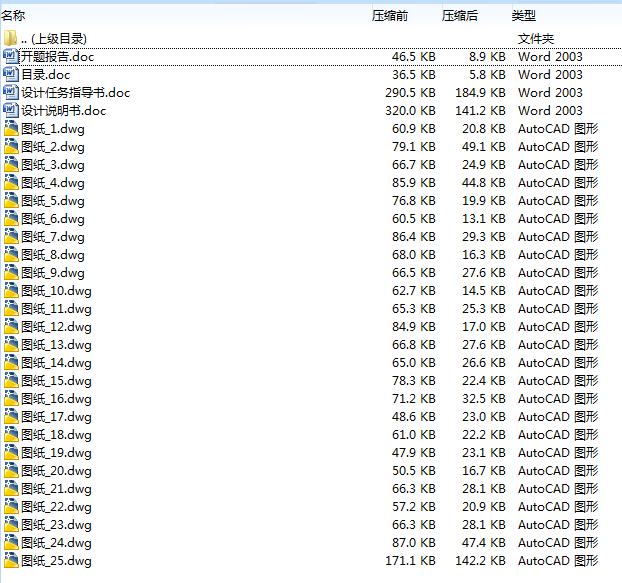Click the 184.9 KB compressed size value

pos(480,93)
